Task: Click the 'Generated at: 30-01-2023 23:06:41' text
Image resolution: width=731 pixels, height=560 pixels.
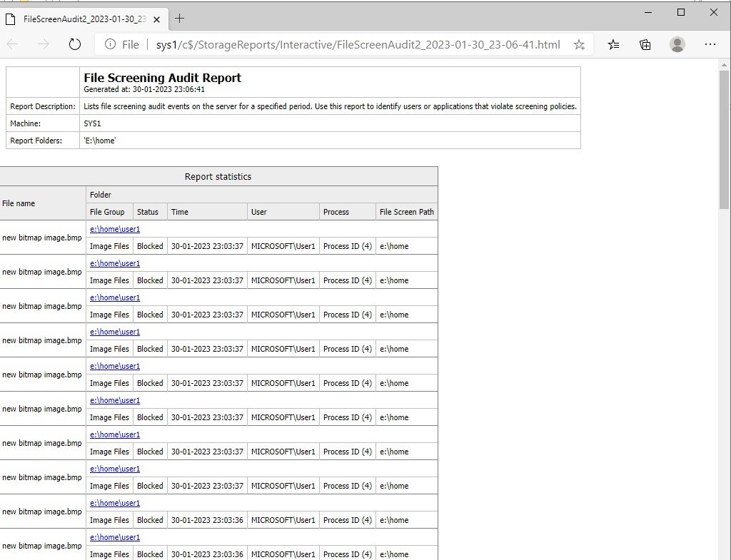Action: 144,89
